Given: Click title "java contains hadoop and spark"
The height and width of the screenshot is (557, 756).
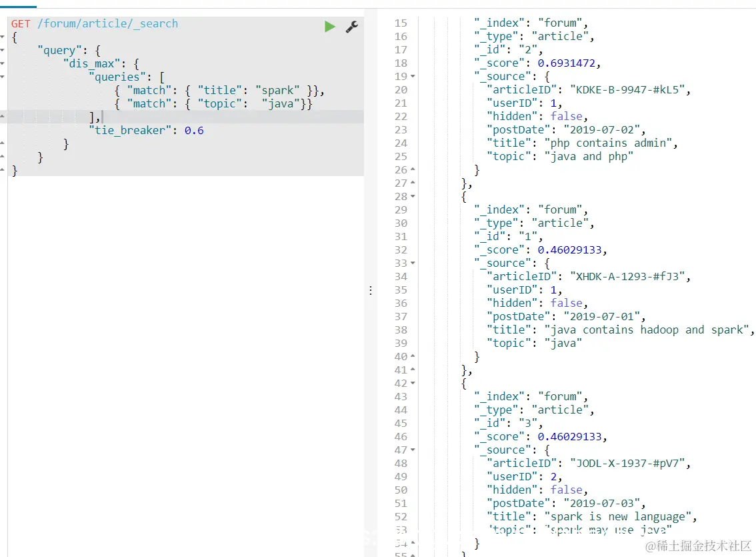Looking at the screenshot, I should [x=647, y=330].
